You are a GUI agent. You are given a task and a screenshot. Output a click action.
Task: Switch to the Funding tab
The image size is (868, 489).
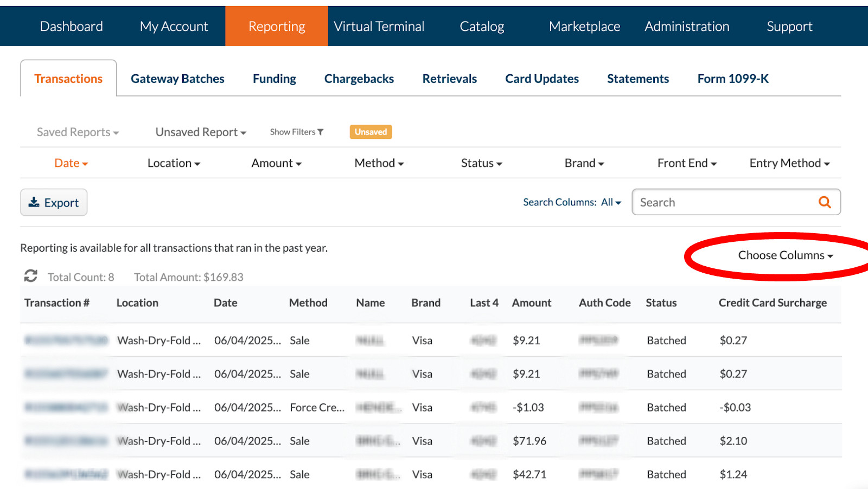pyautogui.click(x=275, y=79)
